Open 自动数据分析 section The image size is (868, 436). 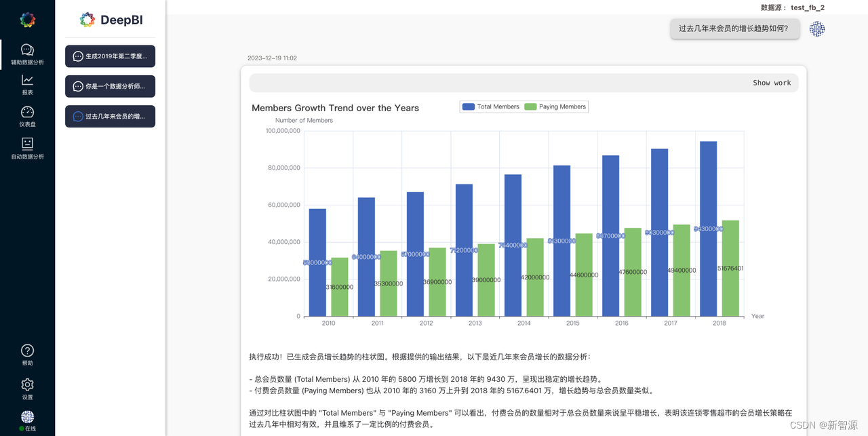coord(27,148)
